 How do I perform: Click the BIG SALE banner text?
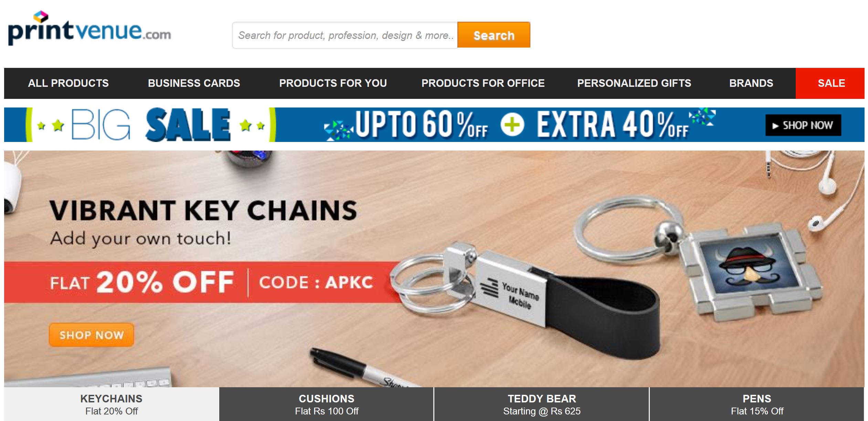pos(151,125)
